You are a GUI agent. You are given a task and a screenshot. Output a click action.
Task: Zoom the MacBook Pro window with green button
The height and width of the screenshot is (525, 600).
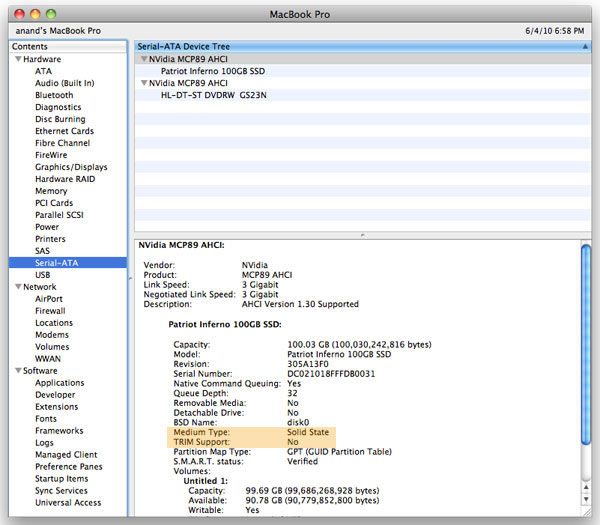pos(51,14)
